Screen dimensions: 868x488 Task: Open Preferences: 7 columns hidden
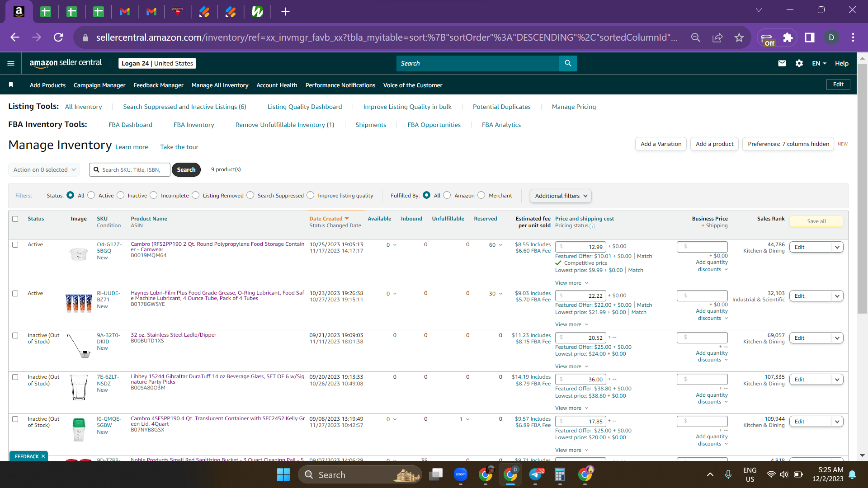pyautogui.click(x=788, y=144)
